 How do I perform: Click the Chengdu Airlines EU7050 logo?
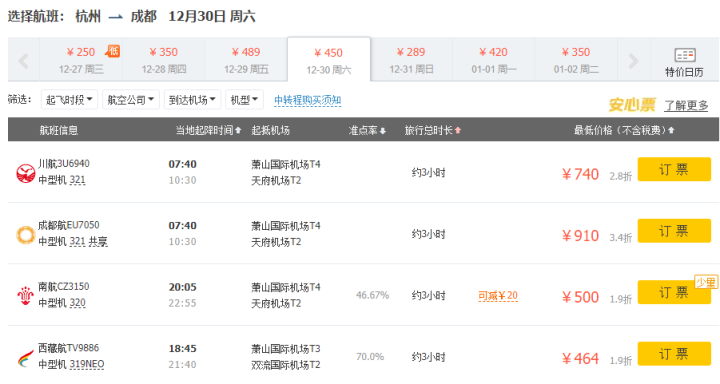[26, 234]
